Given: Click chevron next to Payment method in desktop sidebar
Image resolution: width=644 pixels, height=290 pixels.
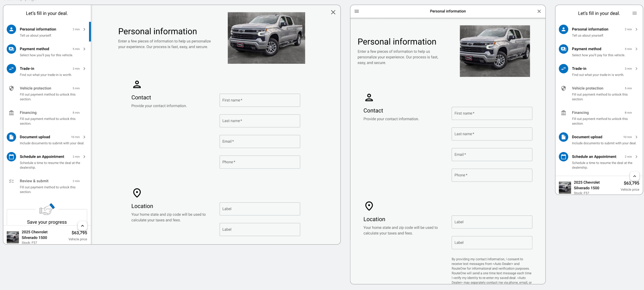Looking at the screenshot, I should click(84, 49).
